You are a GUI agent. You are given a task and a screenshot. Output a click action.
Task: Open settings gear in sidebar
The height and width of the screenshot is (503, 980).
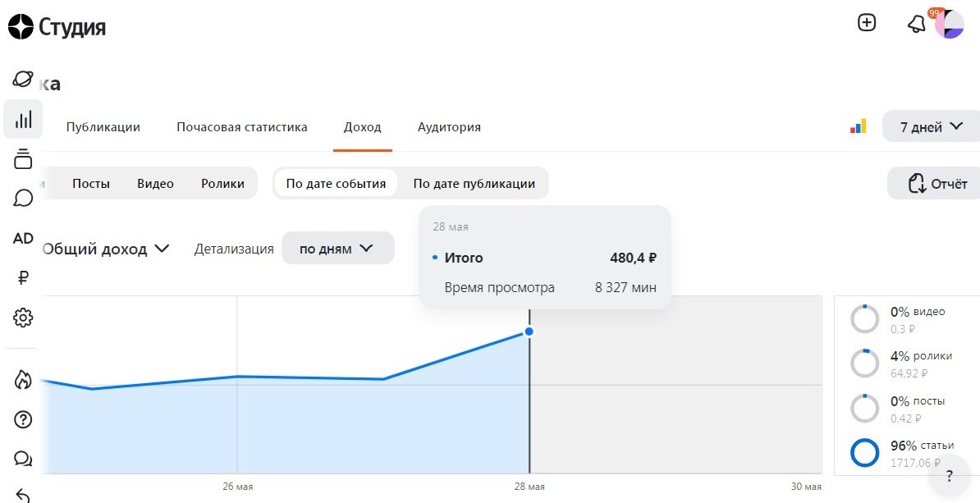23,318
